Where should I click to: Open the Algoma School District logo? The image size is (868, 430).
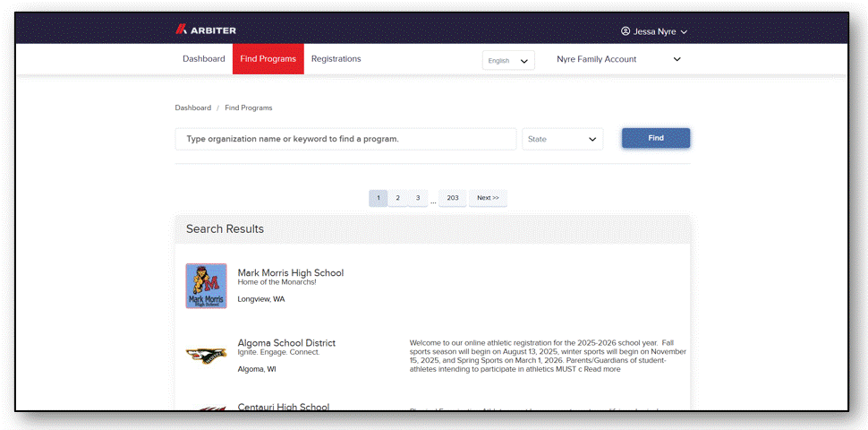(206, 355)
